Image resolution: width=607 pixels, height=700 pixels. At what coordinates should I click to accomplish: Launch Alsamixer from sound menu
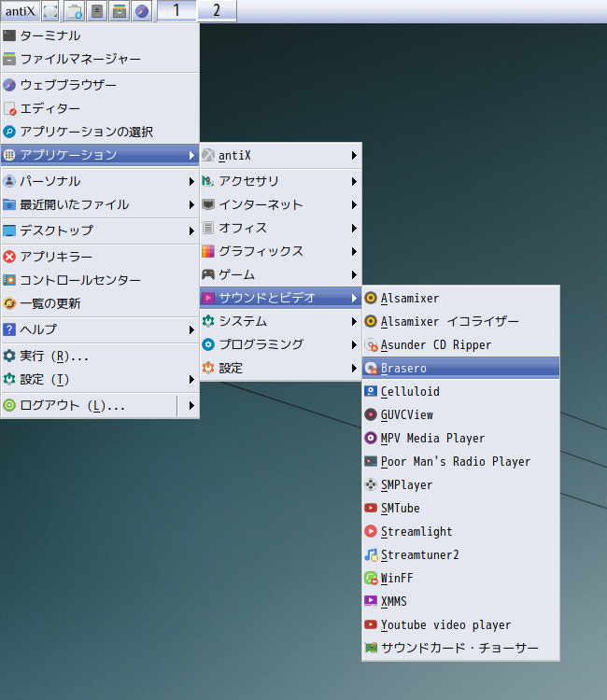pyautogui.click(x=461, y=298)
